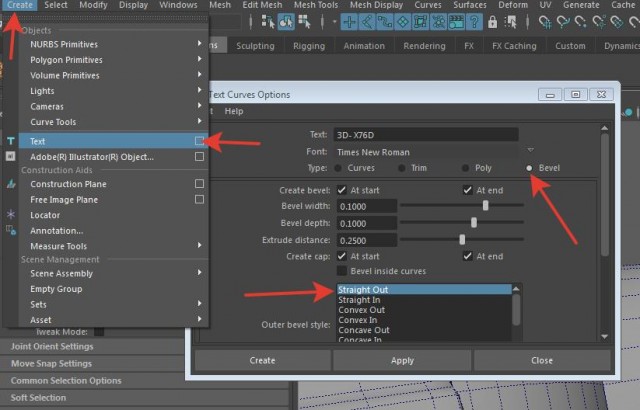Select the Trim type radio button
The width and height of the screenshot is (640, 410).
(x=402, y=168)
